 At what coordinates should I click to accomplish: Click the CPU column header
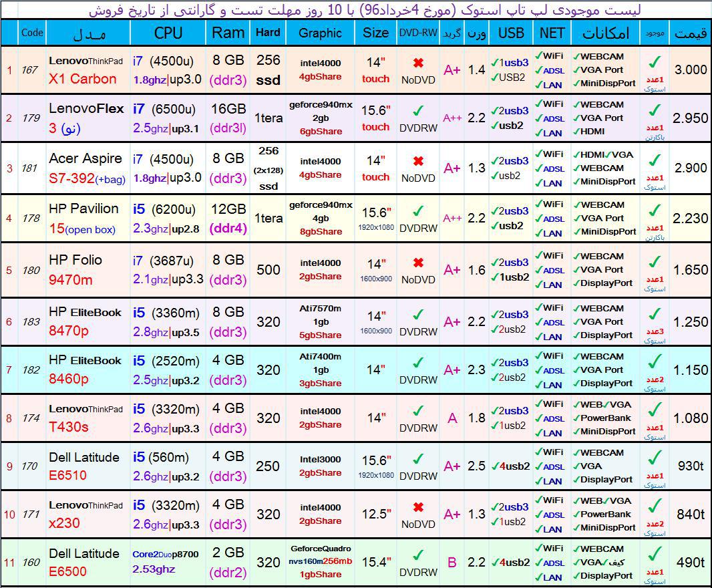[x=168, y=33]
